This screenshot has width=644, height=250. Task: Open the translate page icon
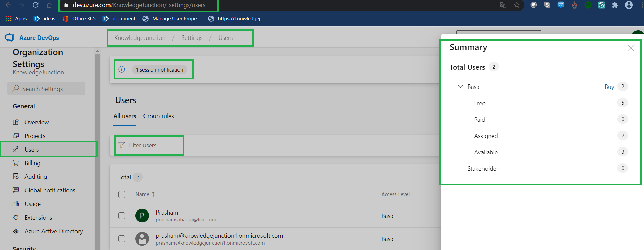[503, 5]
